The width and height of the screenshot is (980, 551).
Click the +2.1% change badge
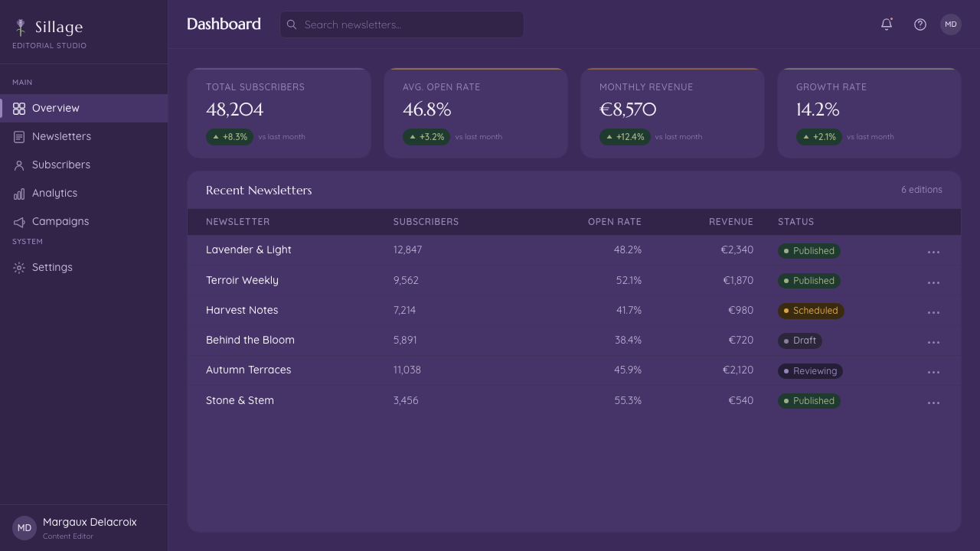819,137
